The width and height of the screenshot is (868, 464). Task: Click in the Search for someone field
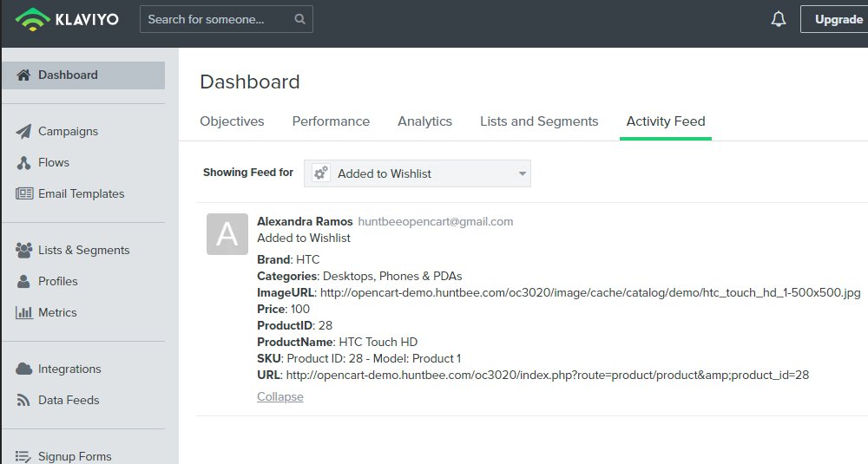click(227, 19)
